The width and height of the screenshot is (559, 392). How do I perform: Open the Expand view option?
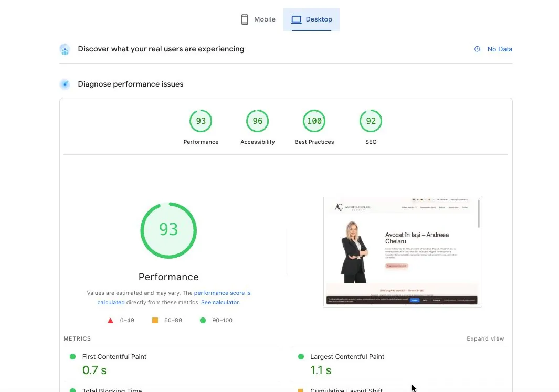485,338
